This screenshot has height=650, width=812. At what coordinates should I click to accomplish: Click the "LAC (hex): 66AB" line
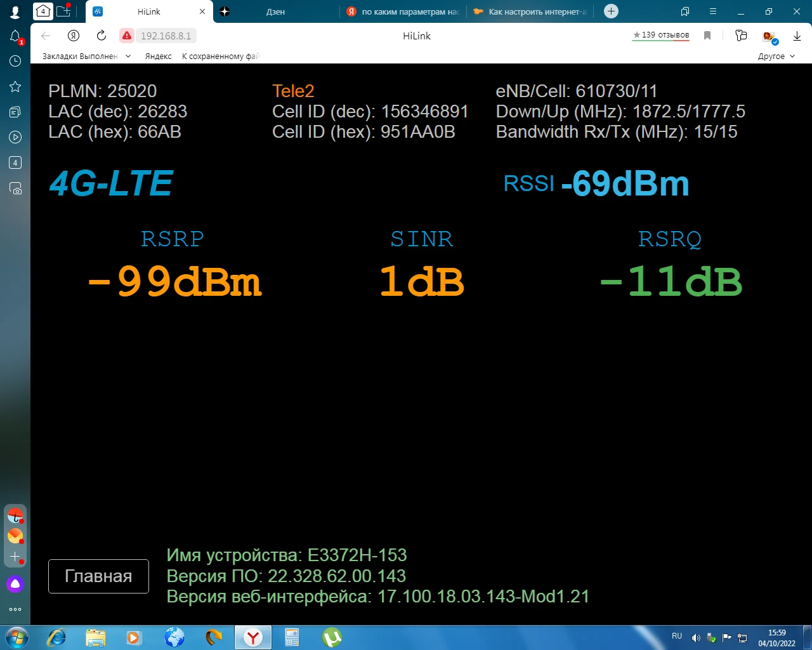pyautogui.click(x=115, y=131)
